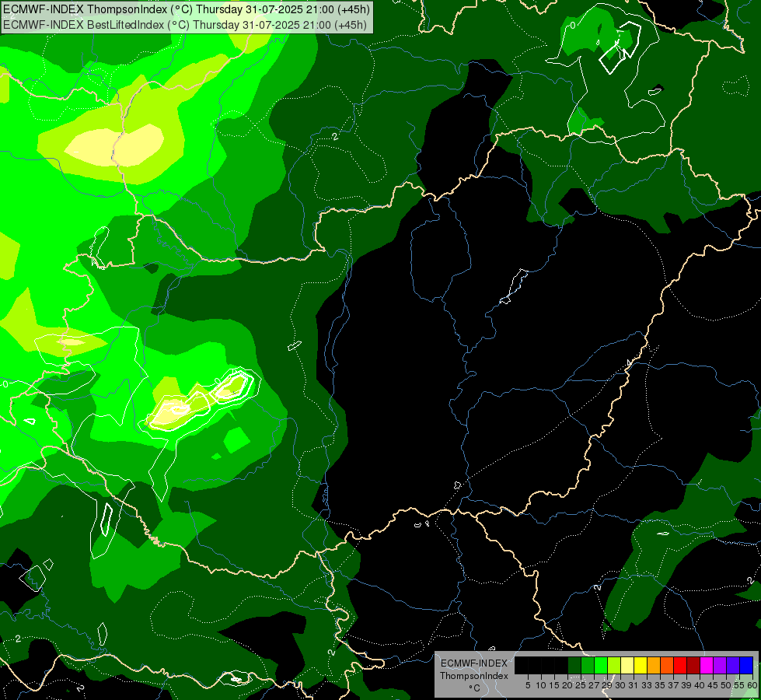Click the blue 55–60 legend swatch
Screen dimensions: 761x700
point(746,665)
